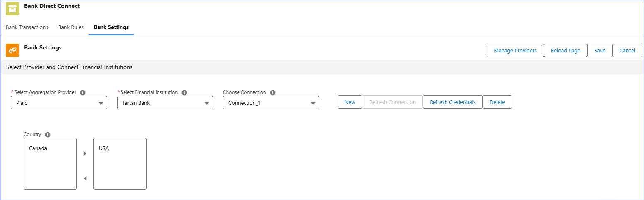
Task: Save the bank settings
Action: (600, 50)
